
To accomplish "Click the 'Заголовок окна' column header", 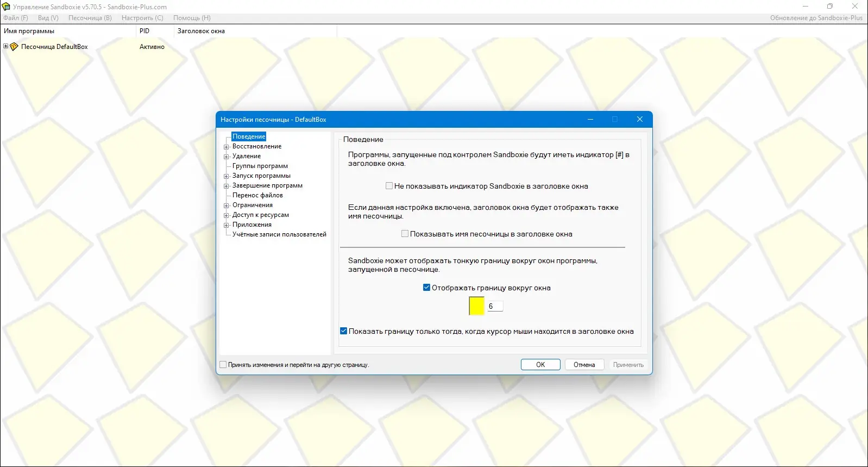I will coord(255,31).
